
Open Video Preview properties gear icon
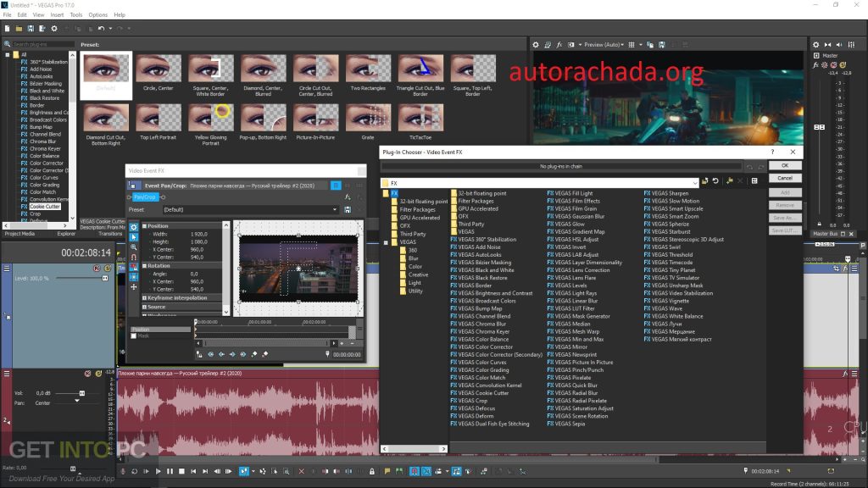click(x=536, y=45)
